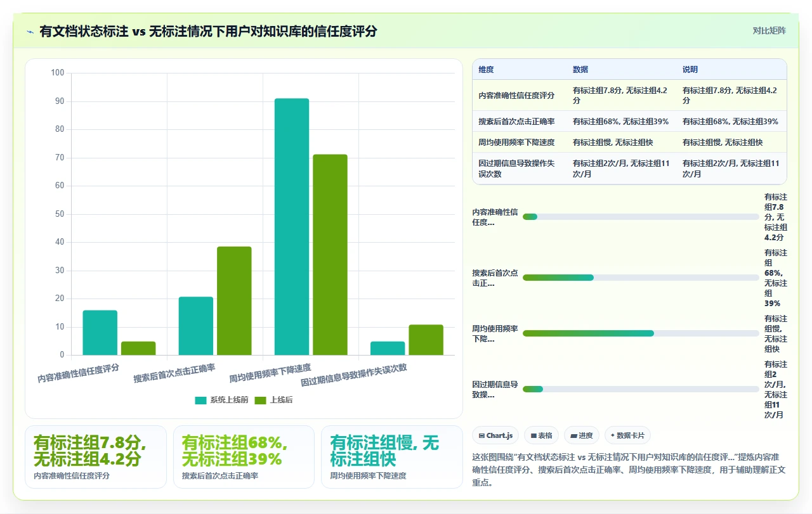
Task: Select the 因过期信息导致操作失误次数 table row
Action: pos(630,169)
